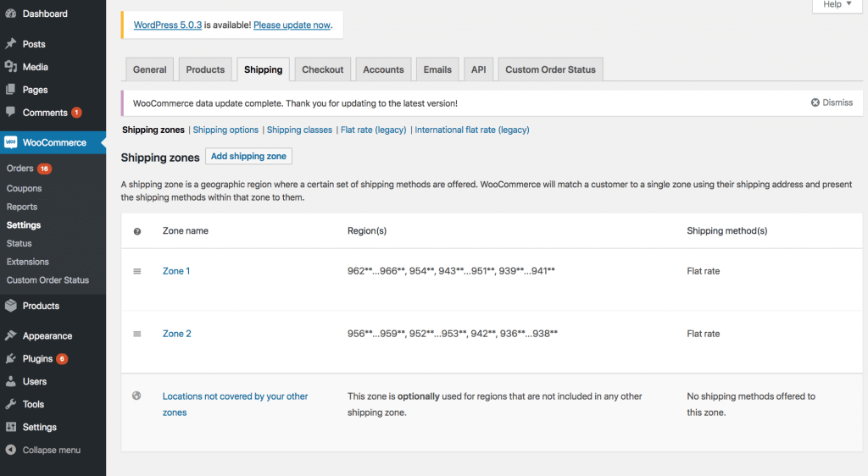The height and width of the screenshot is (476, 868).
Task: Click the Products box icon
Action: pos(10,305)
